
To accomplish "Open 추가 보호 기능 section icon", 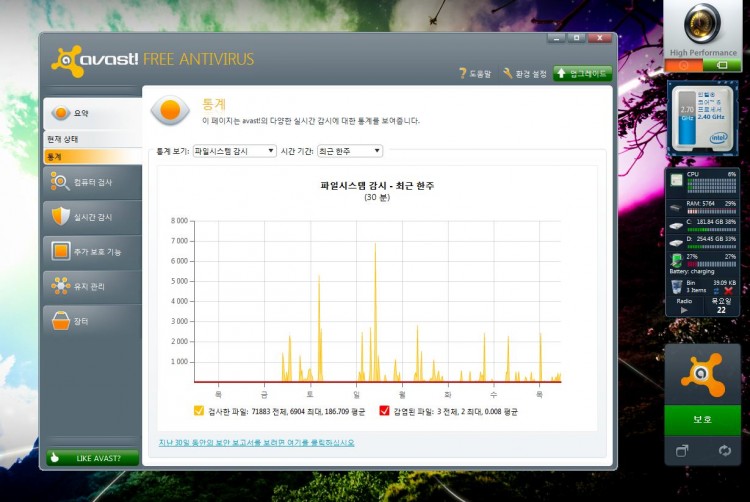I will pyautogui.click(x=60, y=251).
